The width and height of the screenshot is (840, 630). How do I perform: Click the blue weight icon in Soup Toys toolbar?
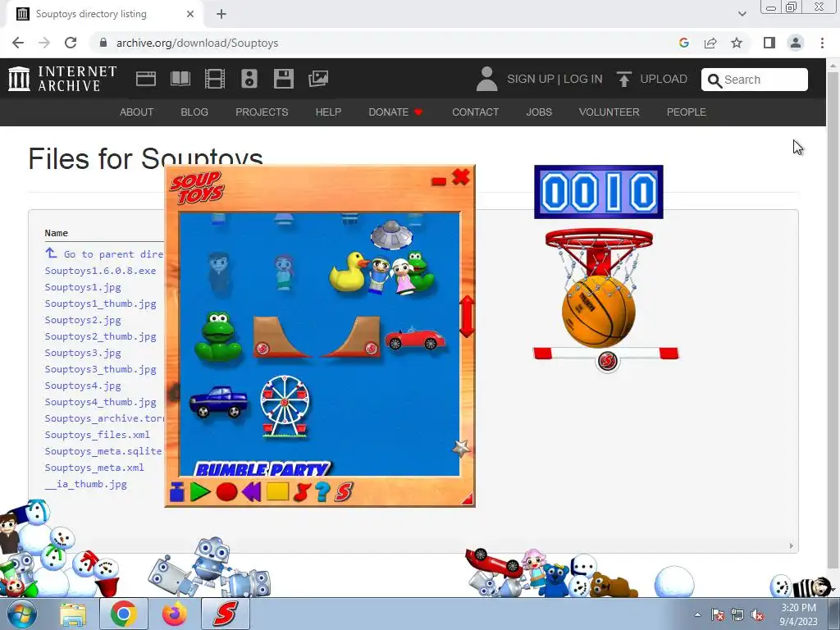[x=177, y=492]
